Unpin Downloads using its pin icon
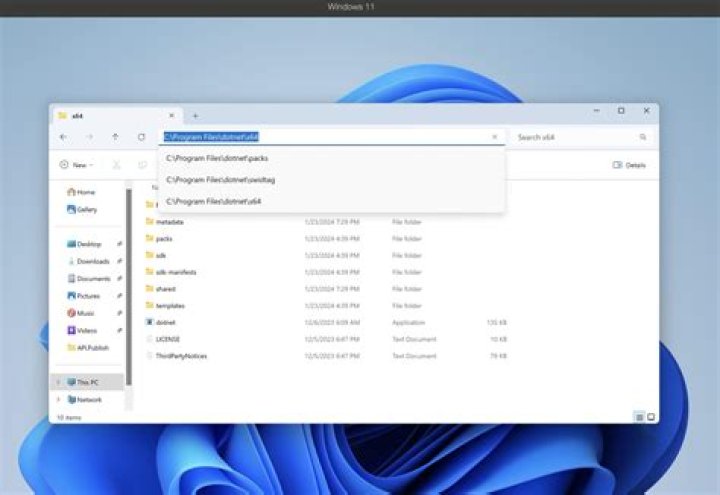The height and width of the screenshot is (495, 720). 119,261
